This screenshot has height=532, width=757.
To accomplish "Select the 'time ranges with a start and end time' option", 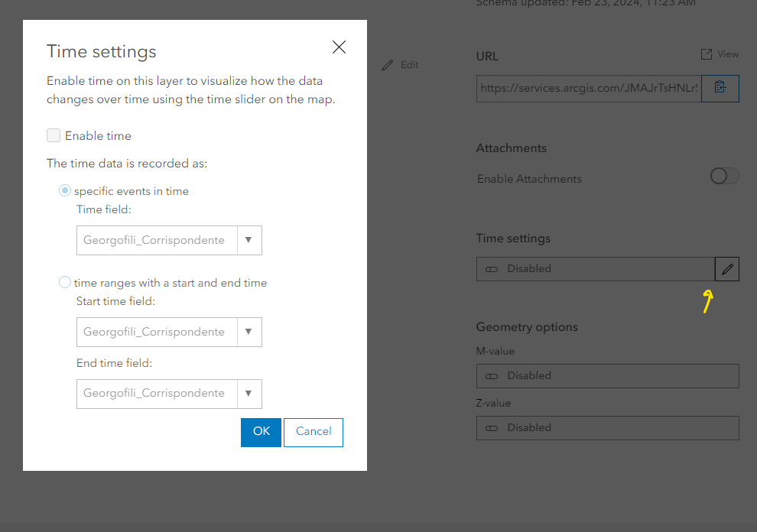I will coord(65,282).
